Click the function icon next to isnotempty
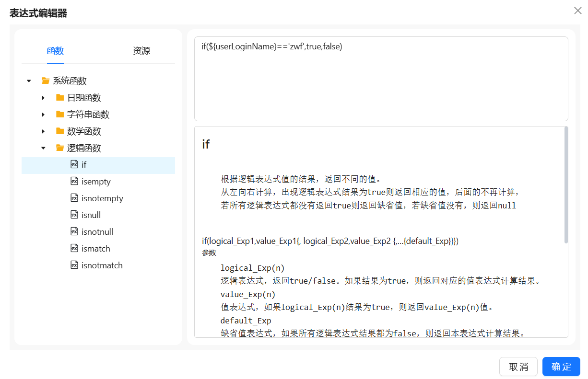 [x=74, y=198]
